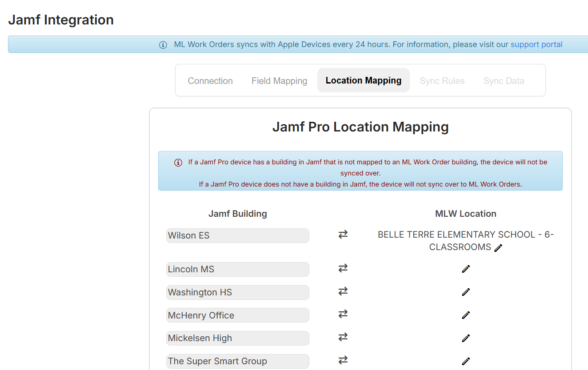This screenshot has height=370, width=588.
Task: Click swap arrows icon for Wilson ES
Action: coord(343,234)
